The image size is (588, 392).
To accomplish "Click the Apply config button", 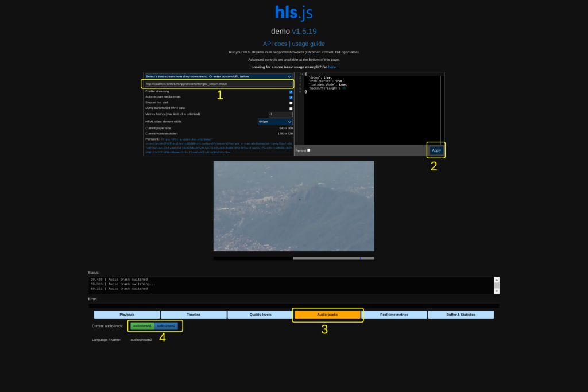I will 436,150.
